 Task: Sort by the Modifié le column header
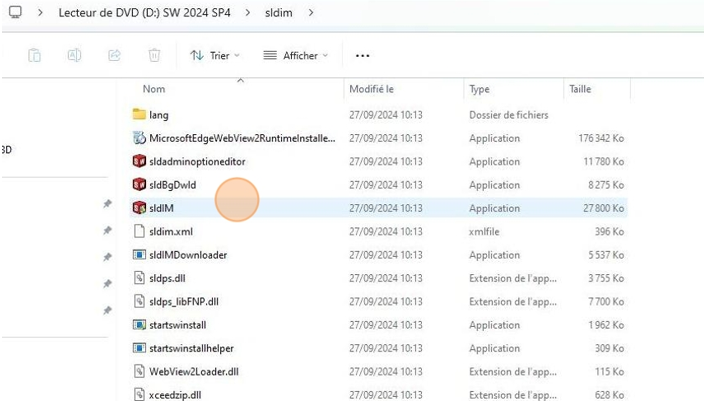point(371,89)
